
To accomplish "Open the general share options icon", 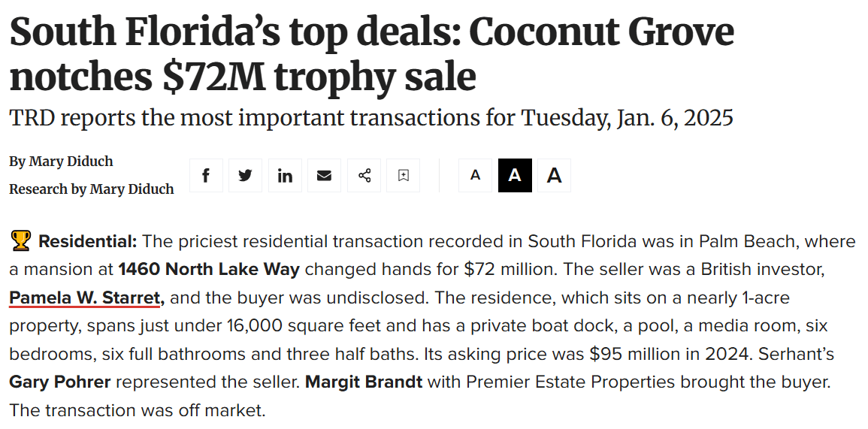I will click(364, 176).
